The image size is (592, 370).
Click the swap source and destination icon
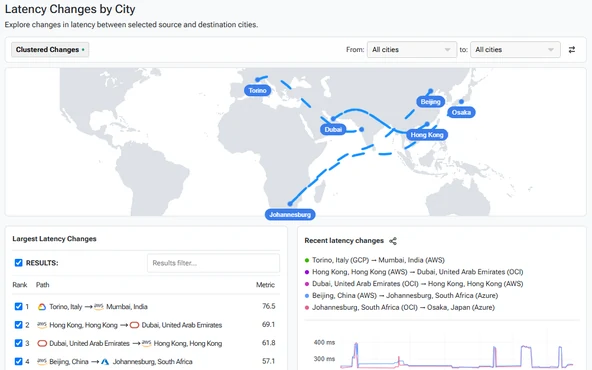tap(572, 49)
